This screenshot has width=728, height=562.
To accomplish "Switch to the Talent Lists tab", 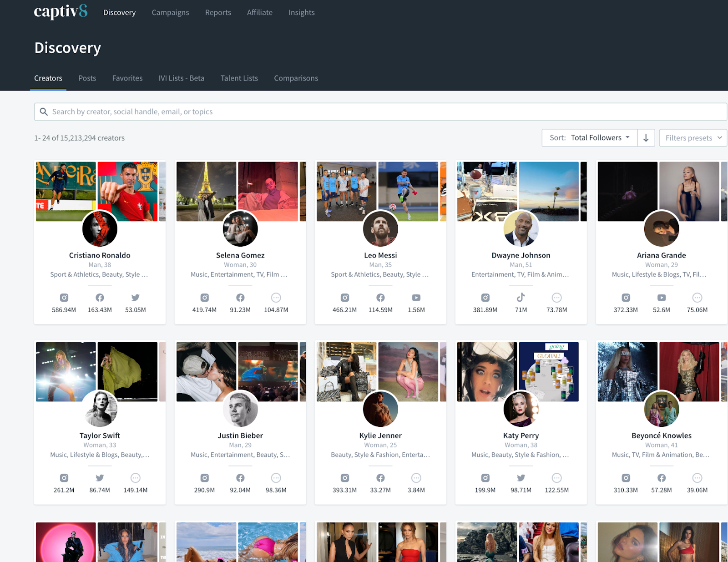I will (x=239, y=78).
